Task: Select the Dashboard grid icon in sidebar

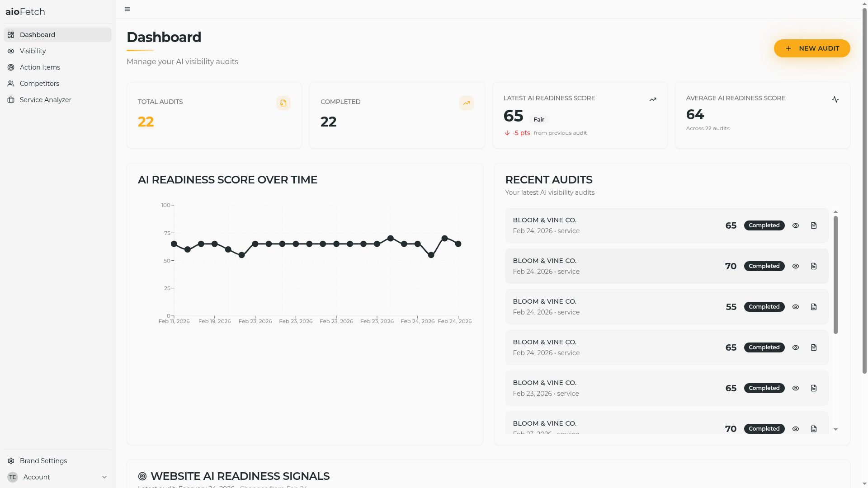Action: 11,34
